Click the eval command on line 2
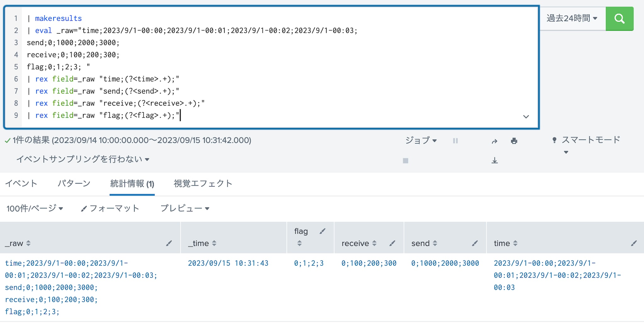 (x=43, y=30)
